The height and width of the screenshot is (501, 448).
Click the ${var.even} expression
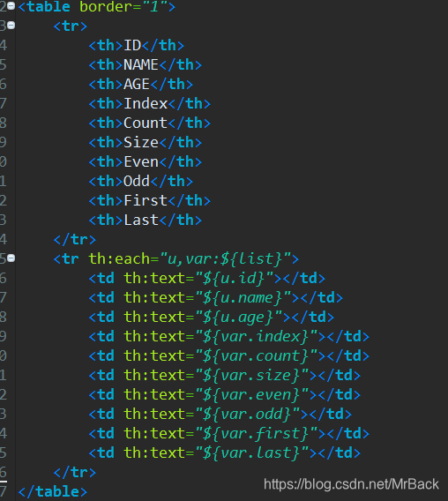251,395
